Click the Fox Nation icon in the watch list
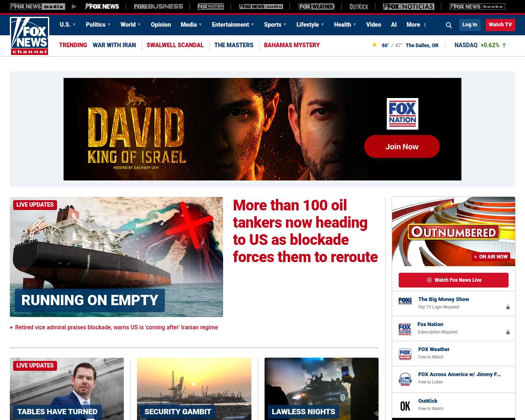The image size is (525, 420). 405,329
